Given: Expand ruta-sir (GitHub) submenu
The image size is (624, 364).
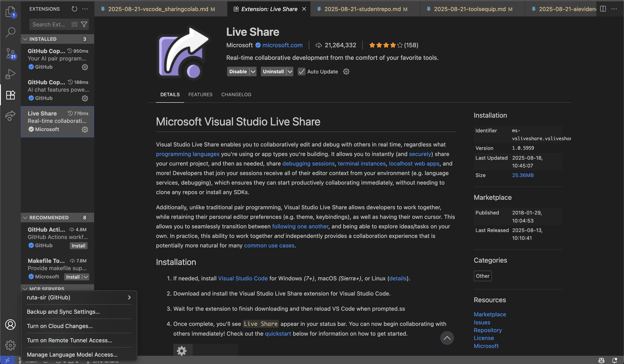Looking at the screenshot, I should [x=79, y=297].
